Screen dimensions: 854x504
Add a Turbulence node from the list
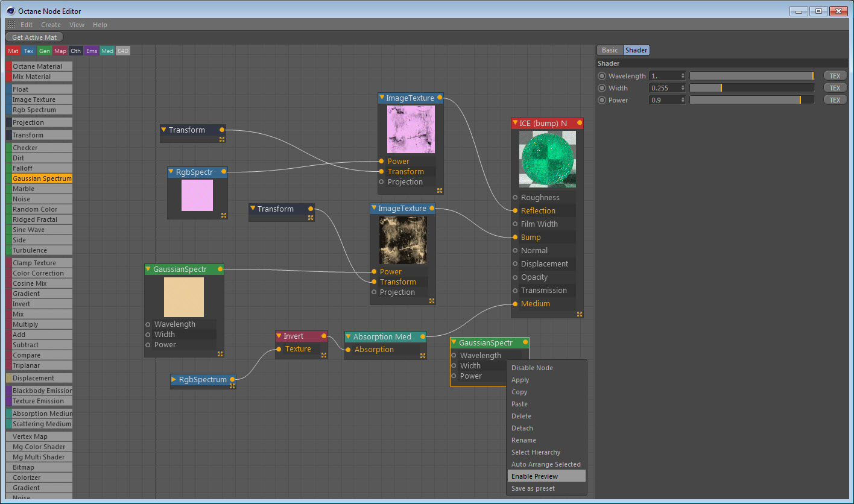39,250
